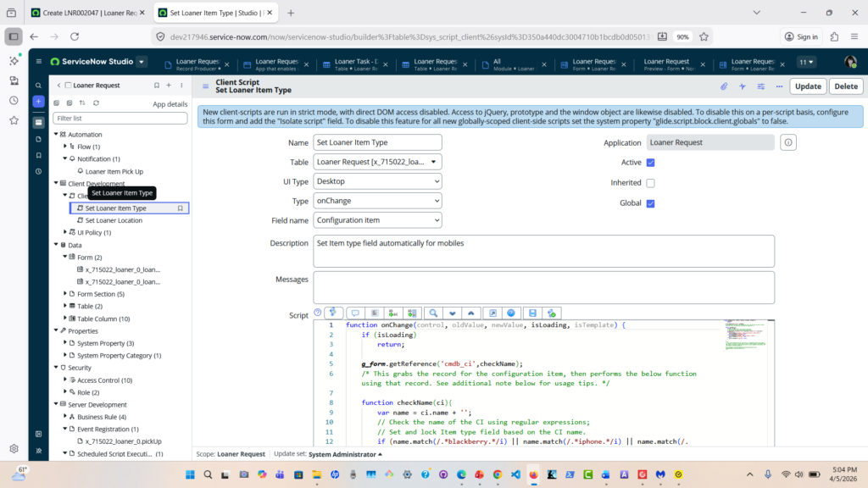868x488 pixels.
Task: Toggle comment icon in script editor toolbar
Action: tap(354, 313)
